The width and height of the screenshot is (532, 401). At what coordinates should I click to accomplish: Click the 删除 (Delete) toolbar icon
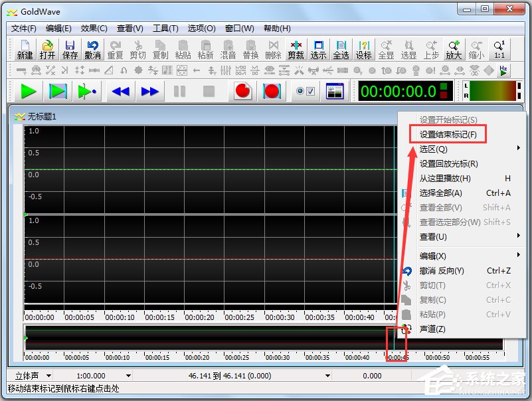[x=273, y=50]
